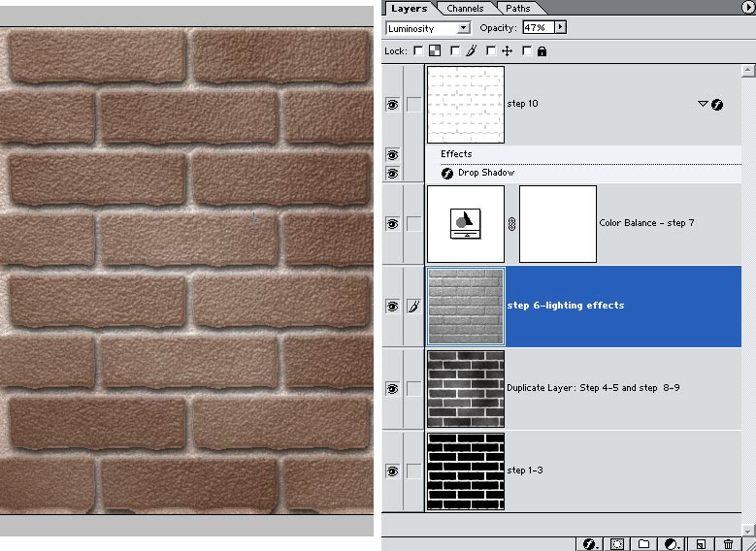Switch to the Paths tab

coord(518,8)
